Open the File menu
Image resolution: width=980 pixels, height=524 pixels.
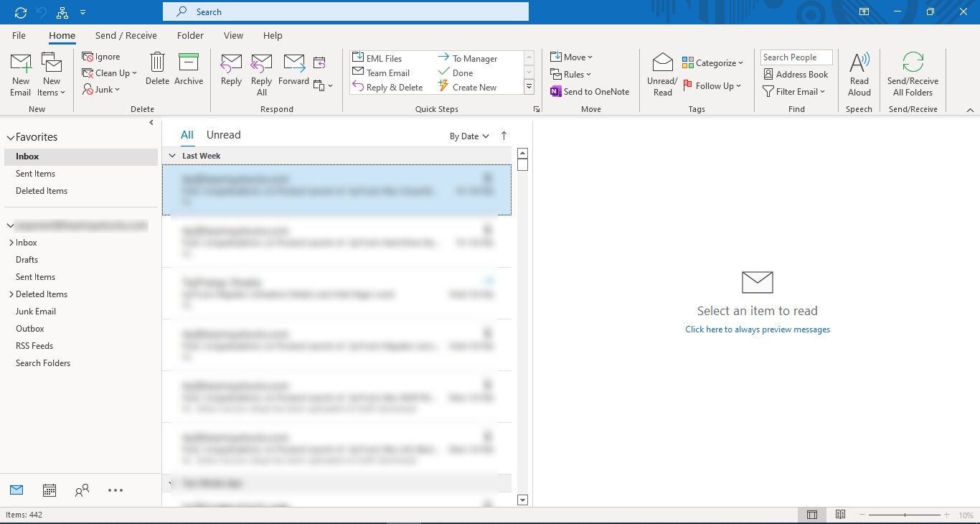[x=19, y=35]
